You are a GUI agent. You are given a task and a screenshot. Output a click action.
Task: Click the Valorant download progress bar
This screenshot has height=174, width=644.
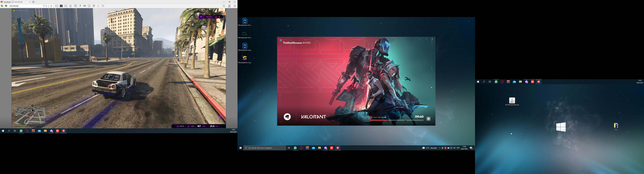[397, 120]
